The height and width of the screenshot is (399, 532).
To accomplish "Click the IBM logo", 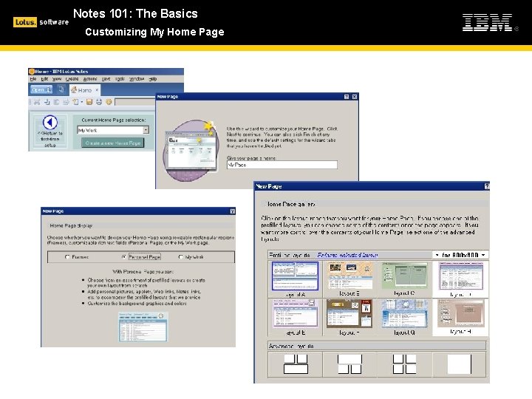I will [487, 22].
